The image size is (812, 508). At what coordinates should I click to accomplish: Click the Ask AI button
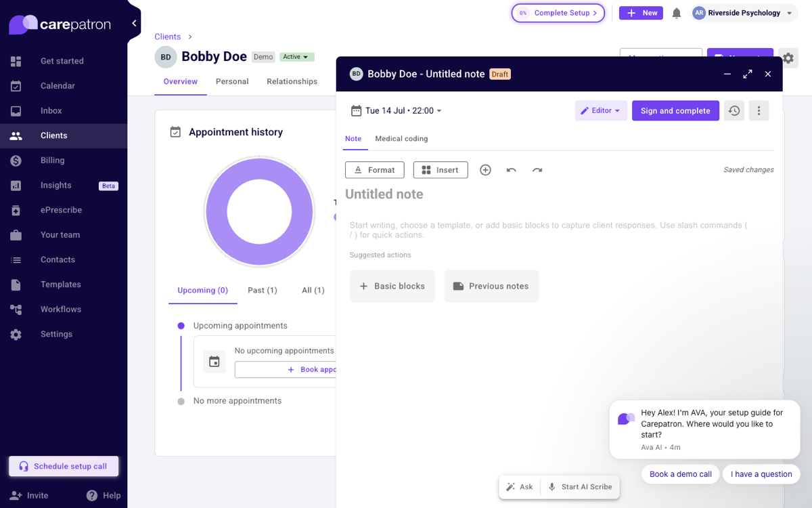[520, 486]
